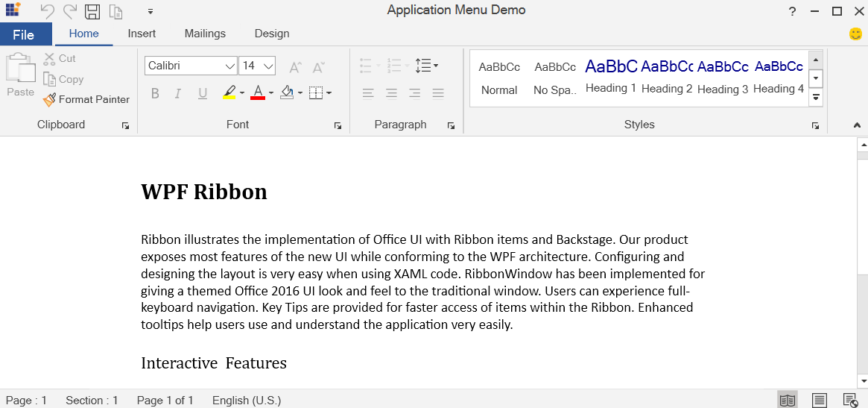Apply the Heading 4 style
Image resolution: width=868 pixels, height=408 pixels.
(x=779, y=77)
